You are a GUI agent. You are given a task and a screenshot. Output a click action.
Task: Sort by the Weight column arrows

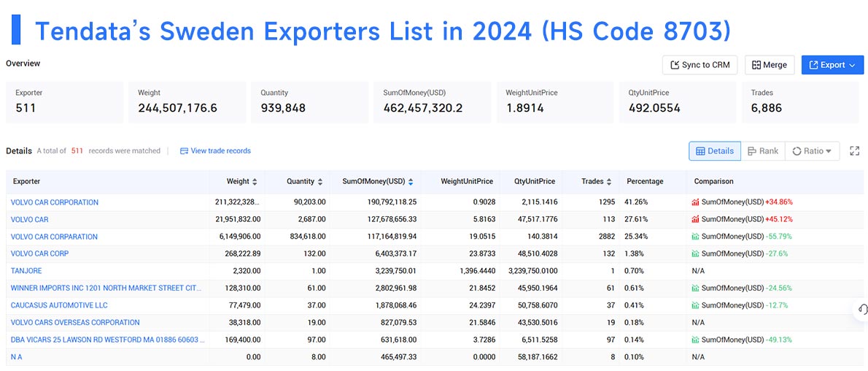point(255,181)
